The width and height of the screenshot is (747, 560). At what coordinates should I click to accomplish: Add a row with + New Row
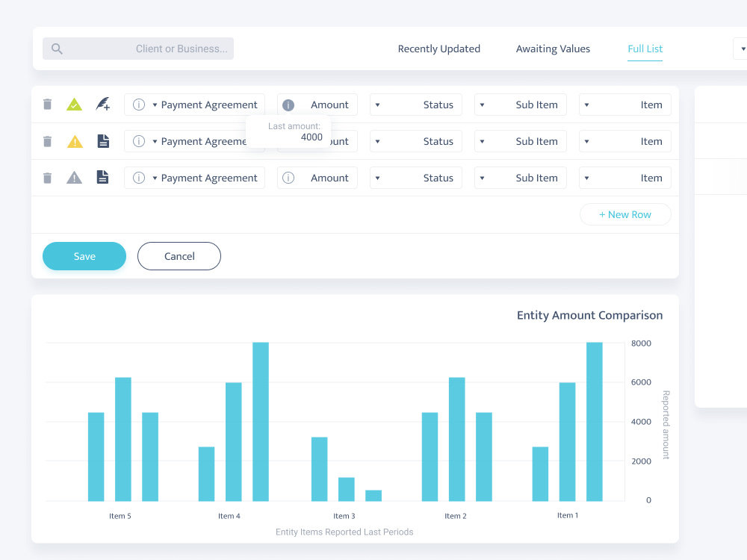click(x=625, y=214)
